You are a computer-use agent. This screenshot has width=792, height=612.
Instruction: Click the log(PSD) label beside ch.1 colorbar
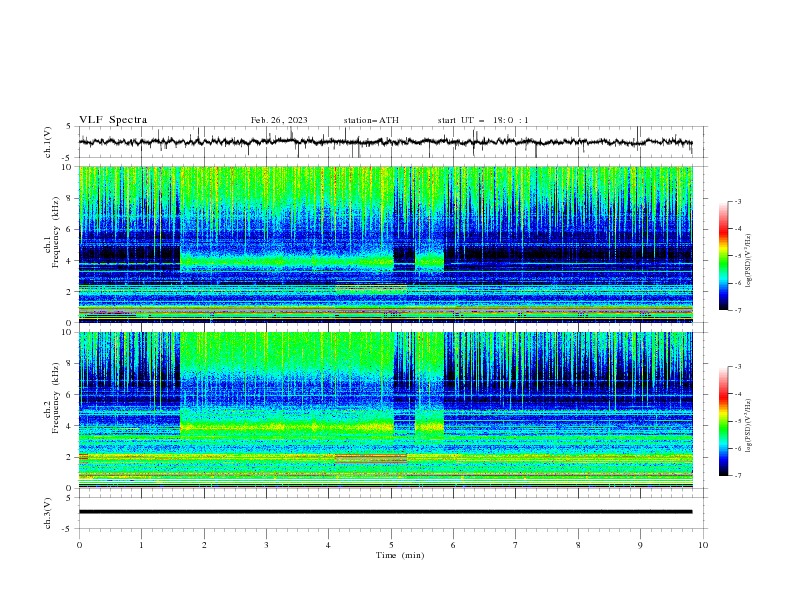coord(749,261)
